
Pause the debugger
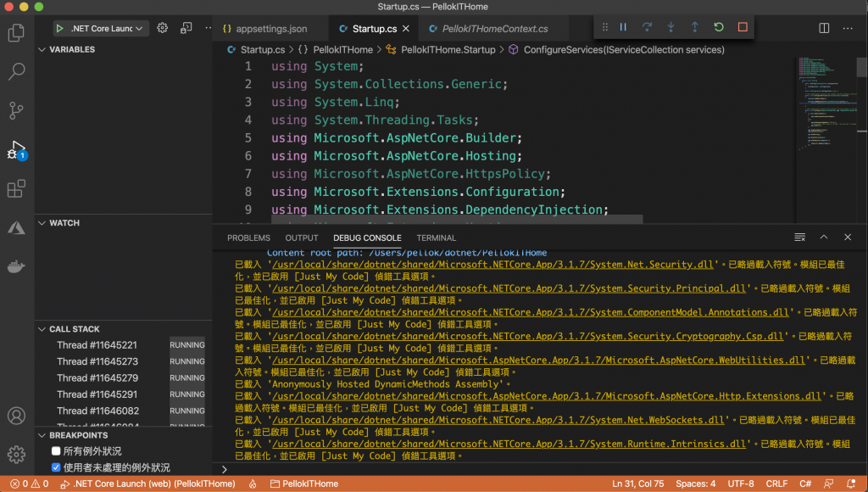pyautogui.click(x=623, y=27)
